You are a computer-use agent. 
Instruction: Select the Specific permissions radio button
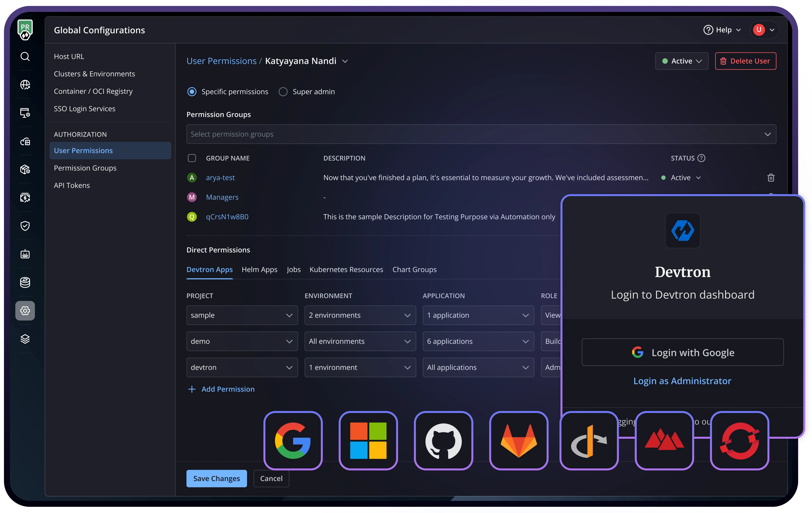(192, 92)
